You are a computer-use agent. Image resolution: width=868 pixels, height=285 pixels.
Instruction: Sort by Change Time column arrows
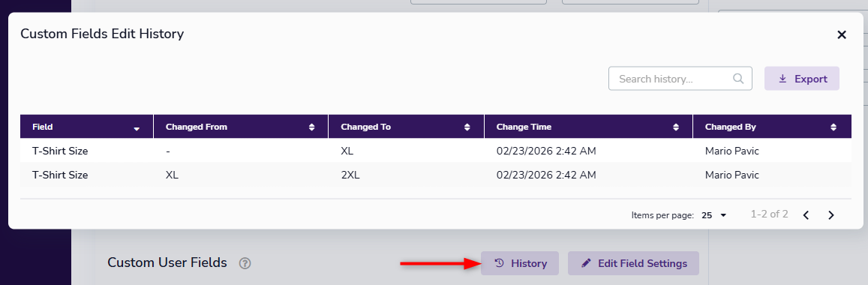tap(675, 127)
